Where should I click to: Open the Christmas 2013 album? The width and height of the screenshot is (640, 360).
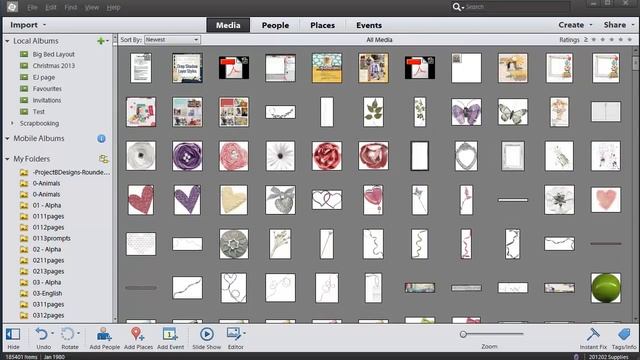(x=53, y=66)
